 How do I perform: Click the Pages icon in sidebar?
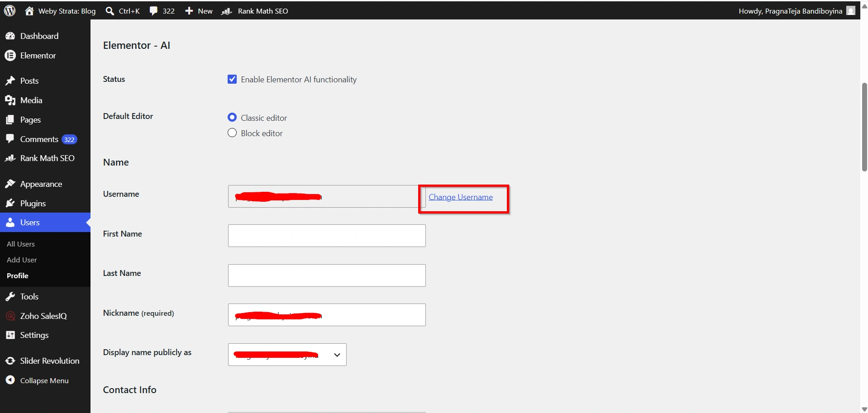(x=10, y=120)
